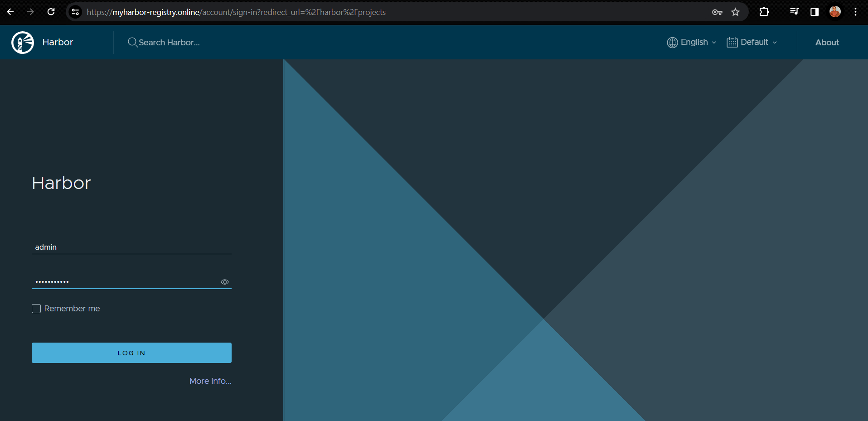Bookmark this page with star icon
Viewport: 868px width, 421px height.
point(736,12)
